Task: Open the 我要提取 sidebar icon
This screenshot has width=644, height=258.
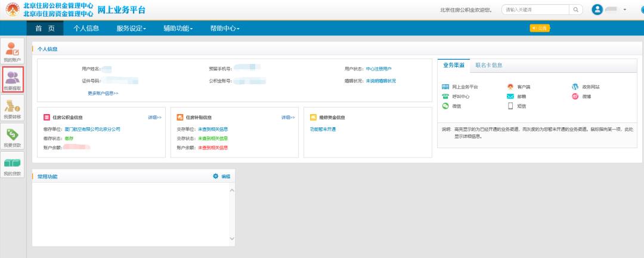Action: (x=13, y=79)
